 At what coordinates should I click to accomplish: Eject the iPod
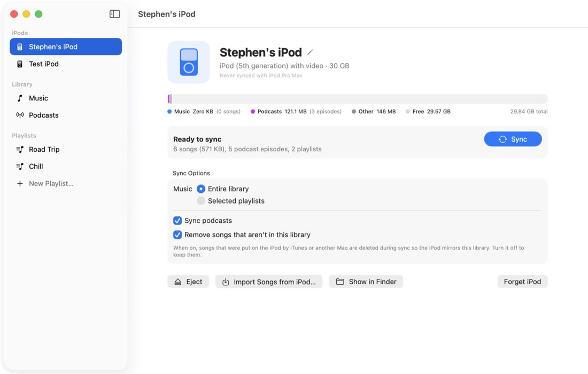coord(188,282)
